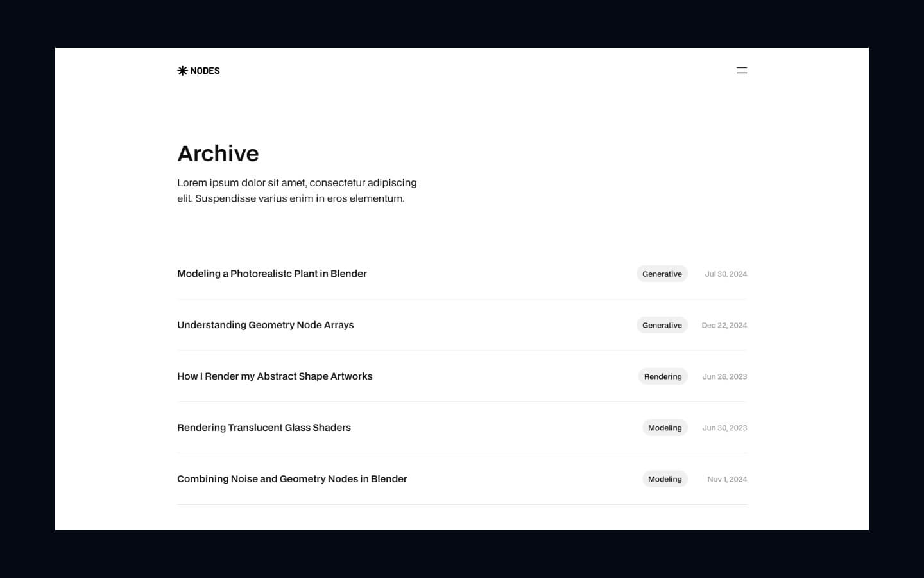Viewport: 924px width, 578px height.
Task: Select the Rendering tag on Abstract Shapes row
Action: [x=663, y=376]
